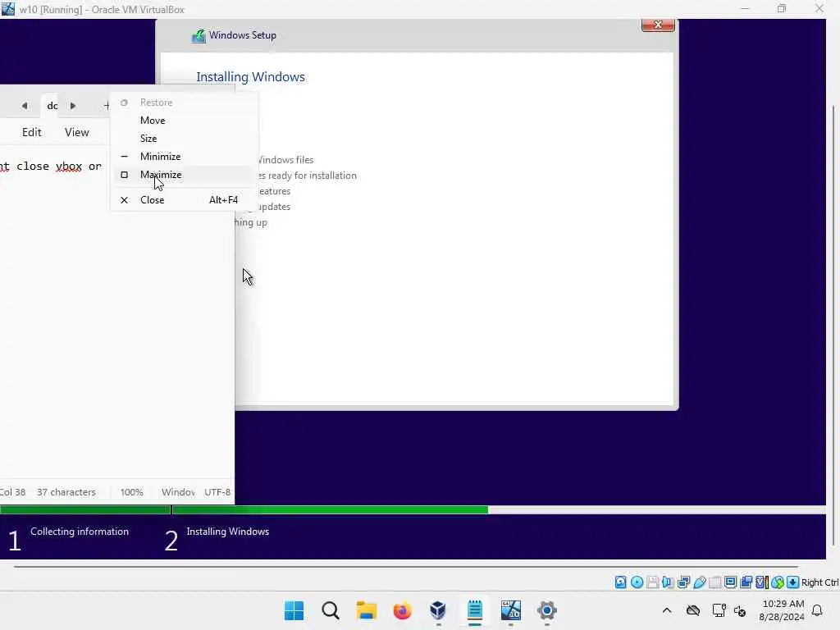
Task: Click the VirtualBox title bar app icon
Action: point(8,9)
